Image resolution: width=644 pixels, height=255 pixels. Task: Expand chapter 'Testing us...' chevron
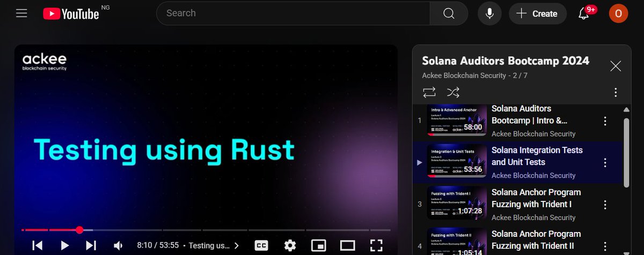(x=237, y=246)
